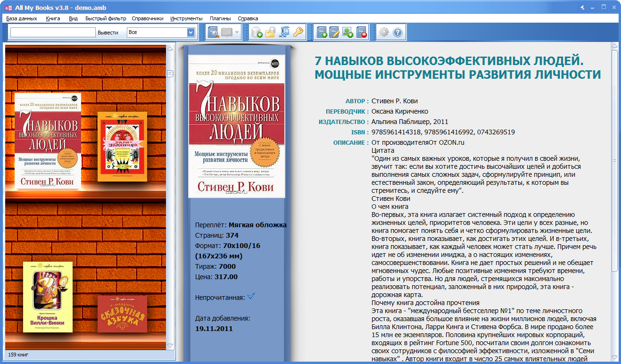Open the "Справочники" menu
Screen dimensions: 621x364
coord(148,18)
